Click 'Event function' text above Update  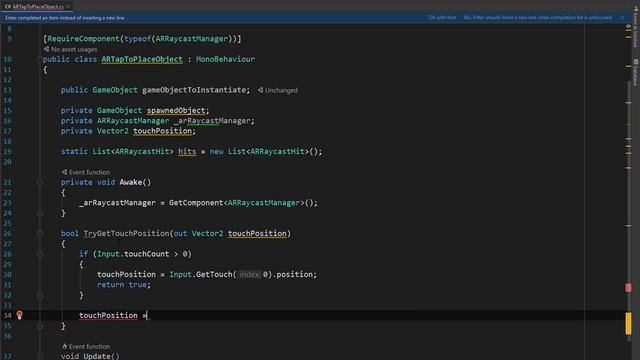point(89,347)
